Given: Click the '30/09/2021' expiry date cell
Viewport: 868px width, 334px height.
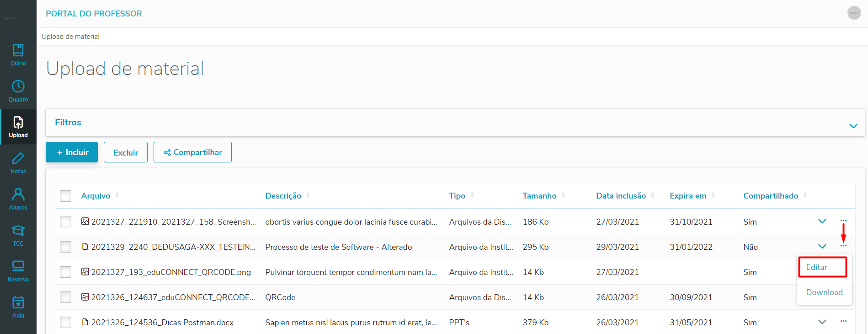Looking at the screenshot, I should click(x=691, y=297).
